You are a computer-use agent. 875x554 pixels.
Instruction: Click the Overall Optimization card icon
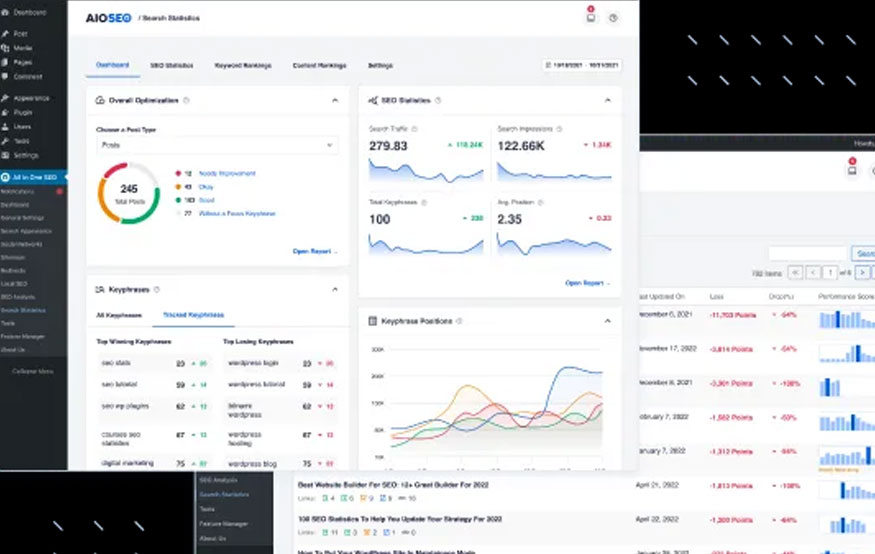(x=100, y=100)
